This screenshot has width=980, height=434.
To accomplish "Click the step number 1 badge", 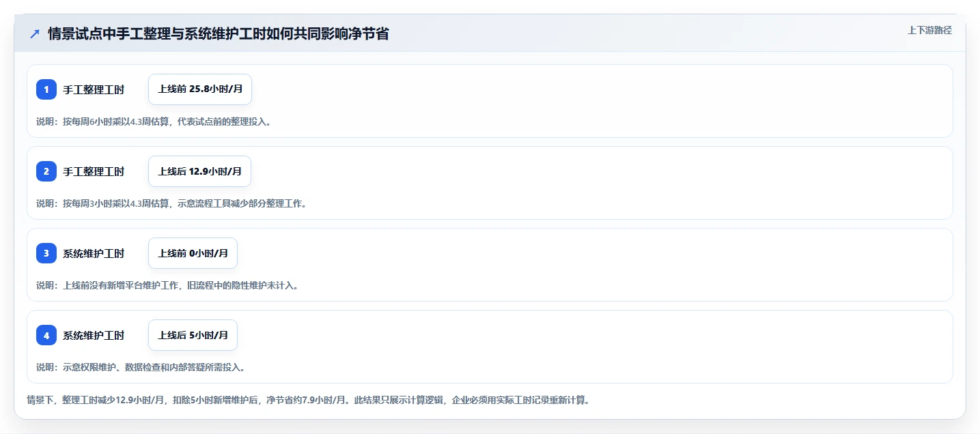I will click(46, 89).
